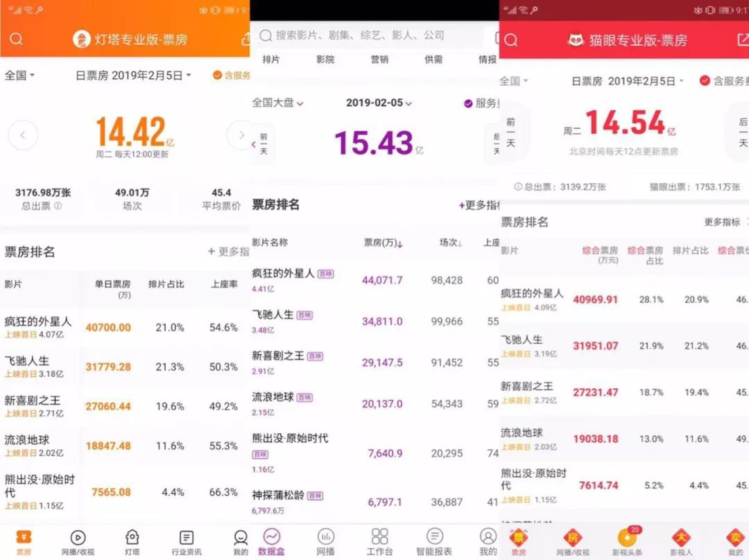Open 智能报表 in the middle app's bottom bar
This screenshot has height=560, width=749.
tap(434, 543)
